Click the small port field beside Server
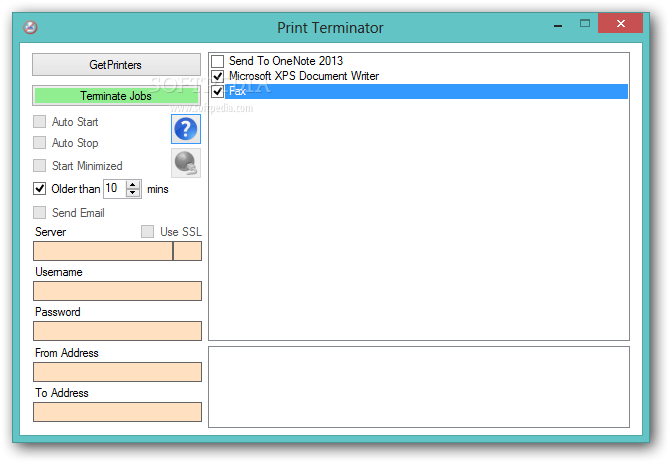 click(x=188, y=251)
